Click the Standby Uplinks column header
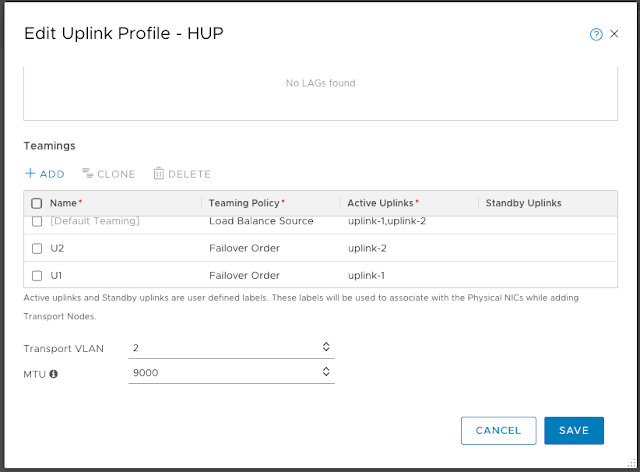The width and height of the screenshot is (640, 472). 523,203
